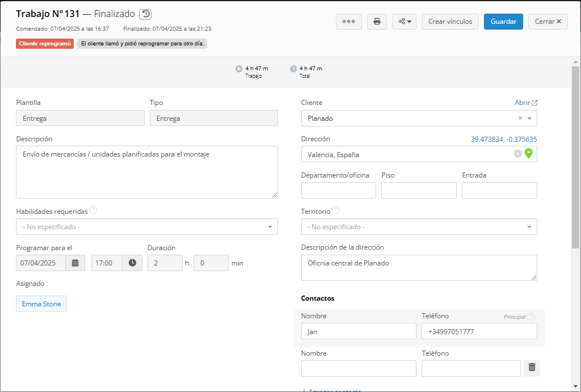Click the clock icon beside Total time

coord(293,69)
